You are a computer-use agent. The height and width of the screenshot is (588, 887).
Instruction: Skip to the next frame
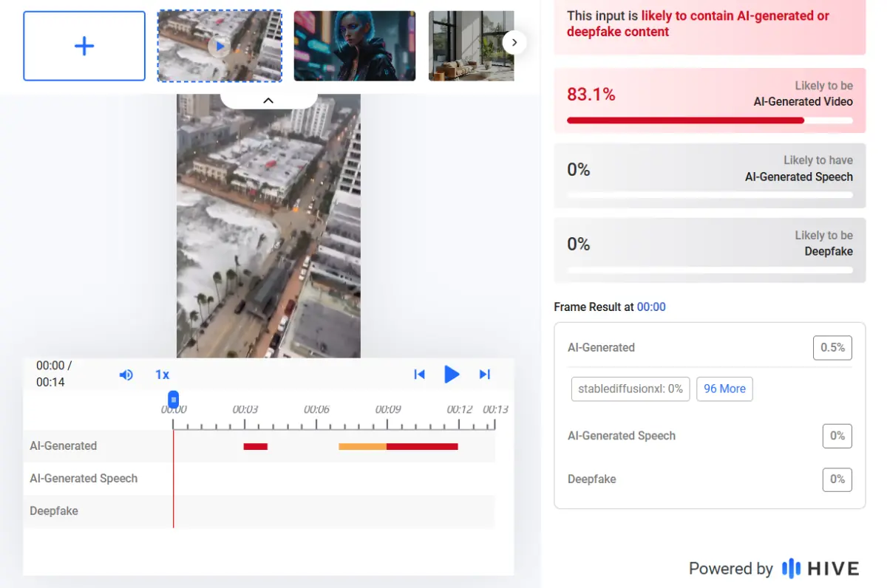coord(485,375)
